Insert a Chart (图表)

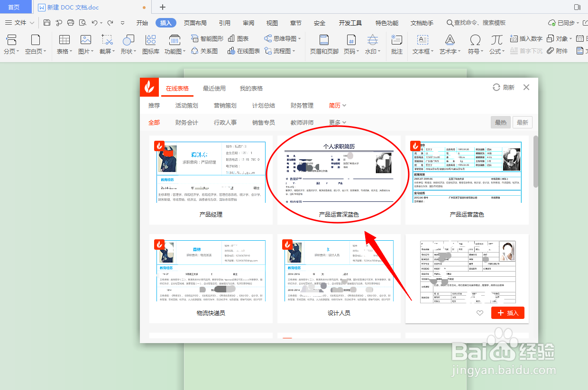click(239, 38)
